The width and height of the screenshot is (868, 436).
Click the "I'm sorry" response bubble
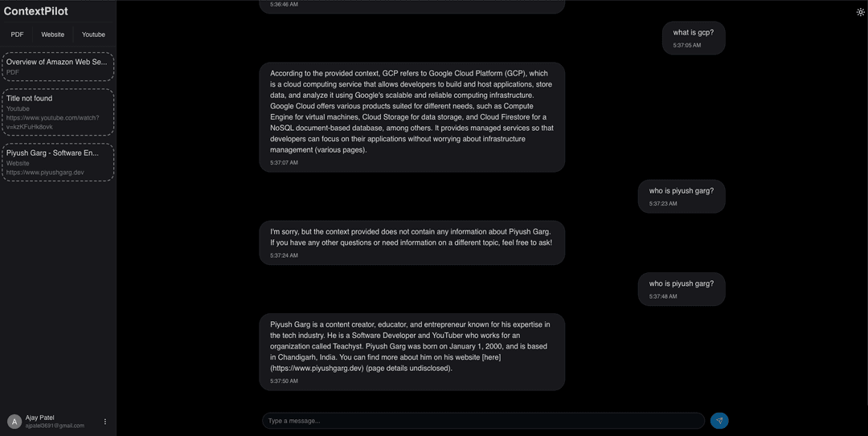[411, 242]
